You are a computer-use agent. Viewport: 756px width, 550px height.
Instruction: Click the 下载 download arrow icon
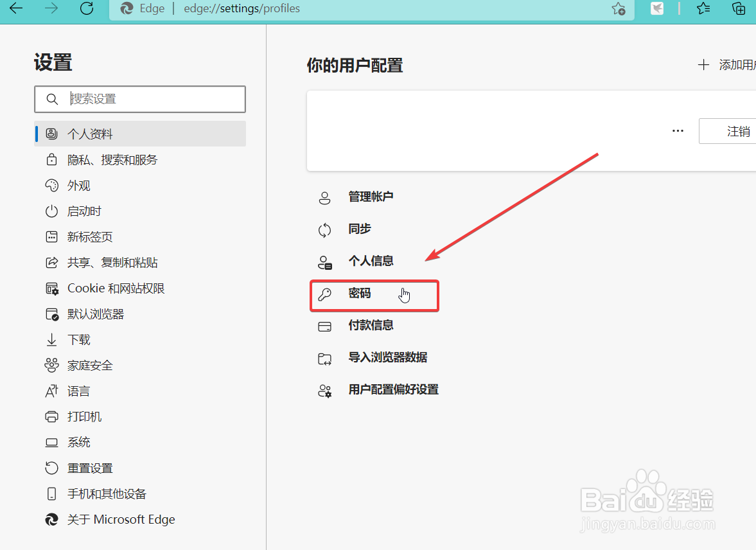coord(51,339)
